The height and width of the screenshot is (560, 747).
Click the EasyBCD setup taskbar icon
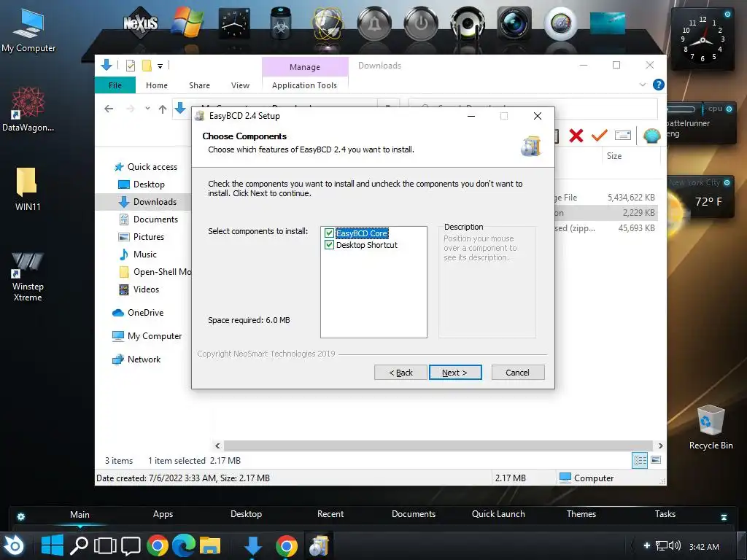[319, 545]
